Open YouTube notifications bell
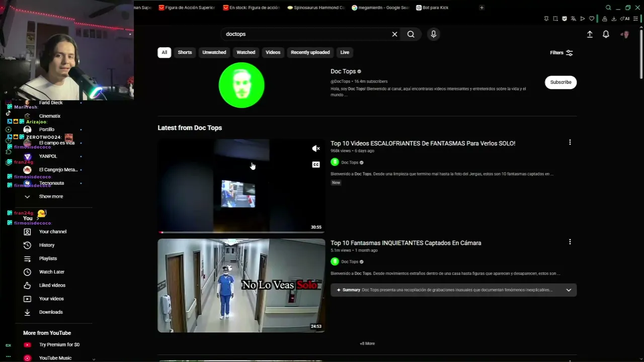The width and height of the screenshot is (644, 362). [x=606, y=34]
